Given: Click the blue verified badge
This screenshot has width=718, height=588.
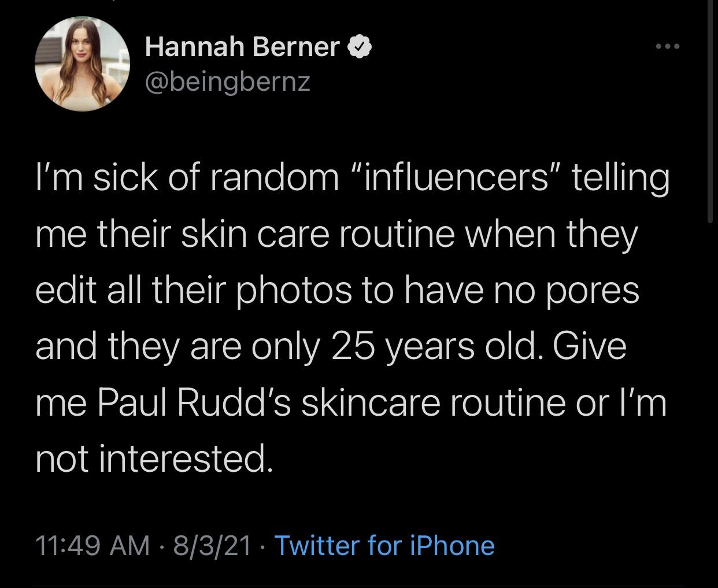Looking at the screenshot, I should tap(360, 47).
